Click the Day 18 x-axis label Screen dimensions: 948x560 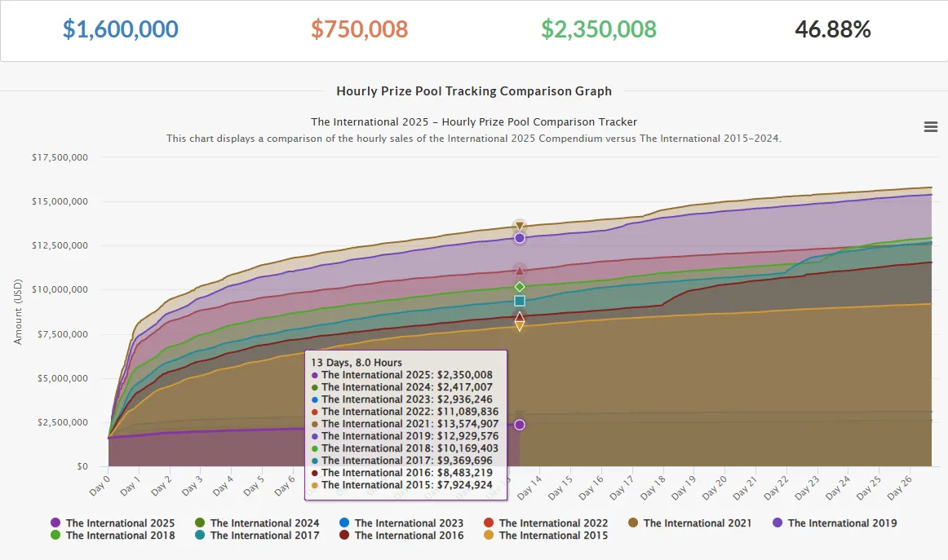pyautogui.click(x=653, y=487)
